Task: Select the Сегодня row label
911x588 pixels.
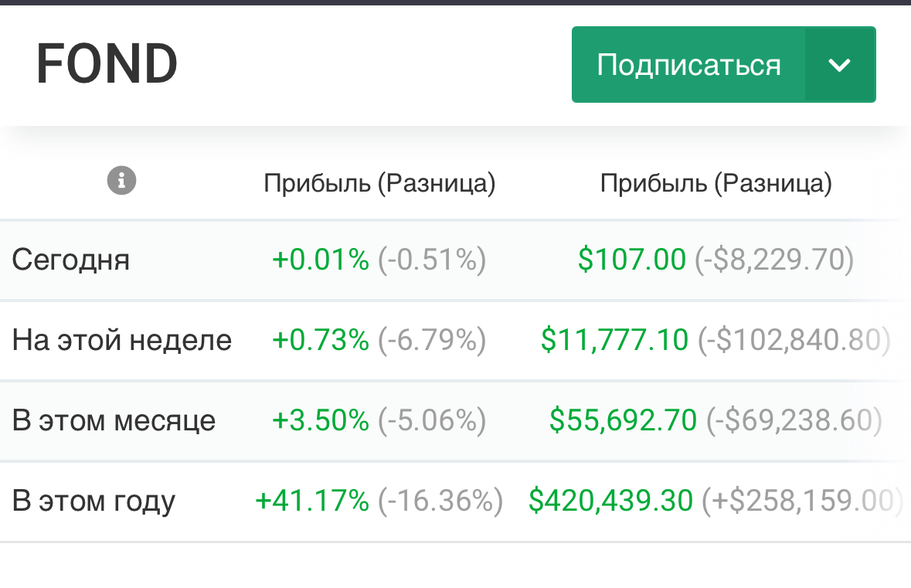Action: (71, 260)
